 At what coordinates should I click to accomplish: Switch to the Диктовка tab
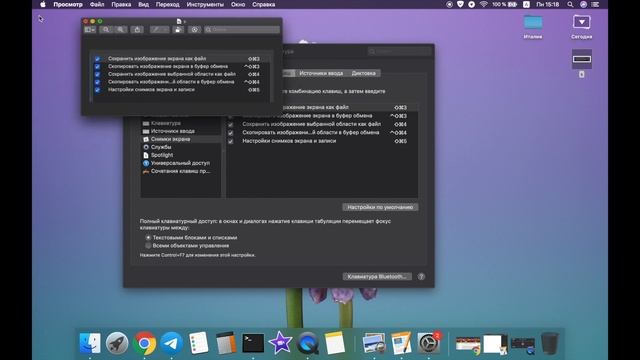tap(363, 73)
